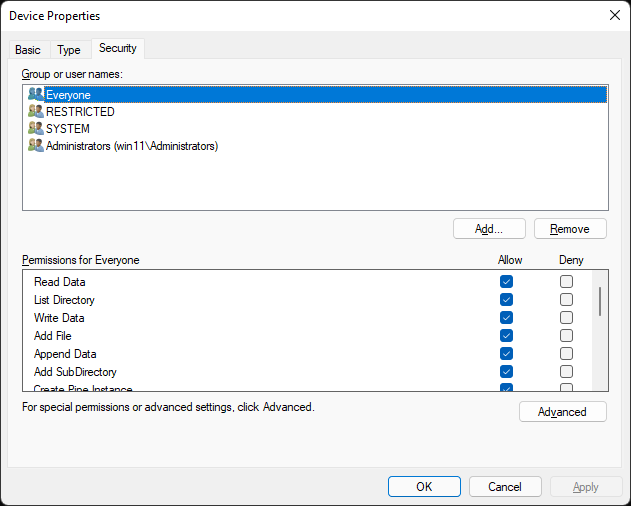Uncheck Allow for Append Data
This screenshot has height=506, width=631.
506,353
